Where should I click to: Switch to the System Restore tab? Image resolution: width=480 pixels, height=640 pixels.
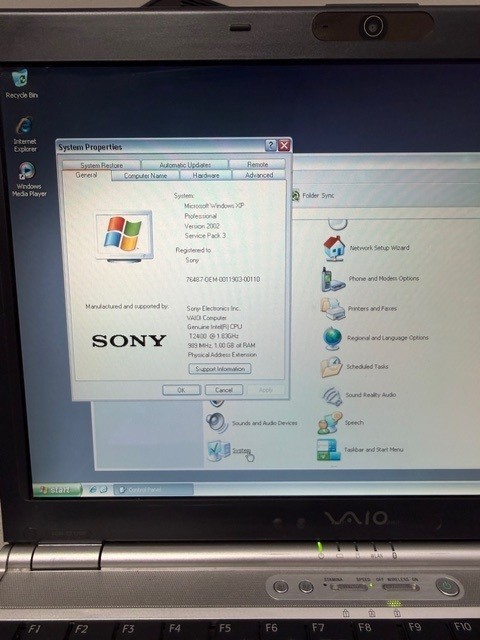point(101,165)
